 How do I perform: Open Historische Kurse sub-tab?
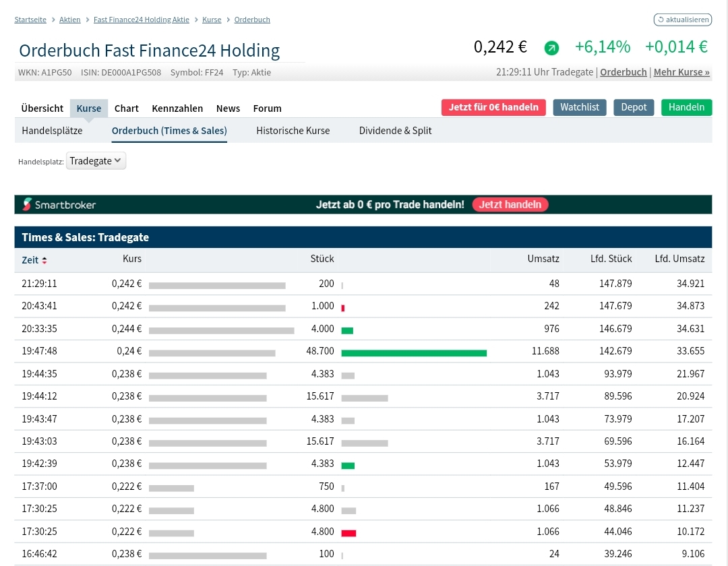[x=293, y=131]
